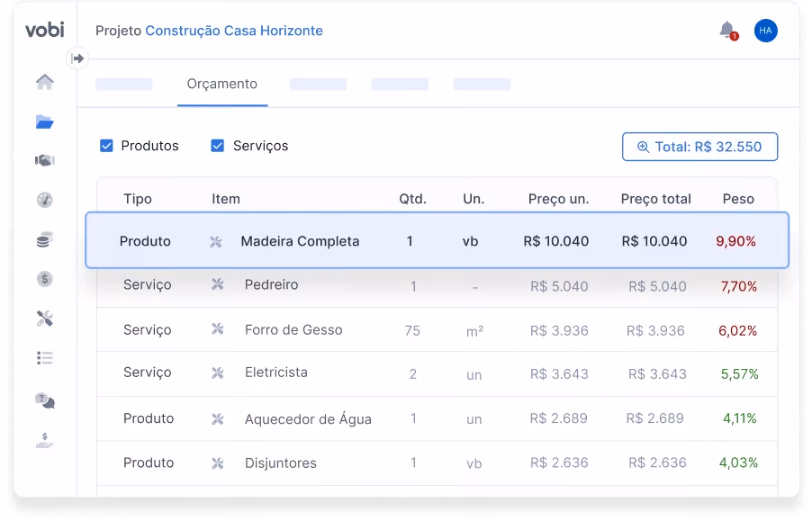Uncheck the Produtos checkbox
812x521 pixels.
click(x=106, y=146)
